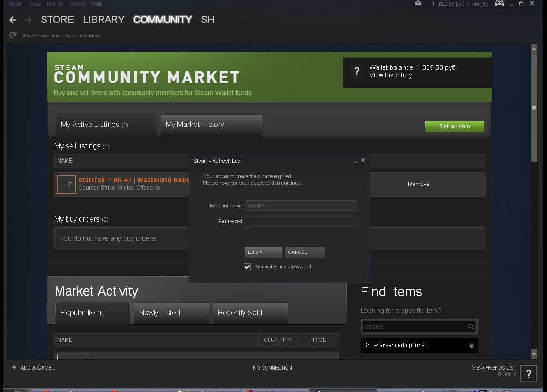
Task: Go to the COMMUNITY section
Action: click(x=163, y=20)
